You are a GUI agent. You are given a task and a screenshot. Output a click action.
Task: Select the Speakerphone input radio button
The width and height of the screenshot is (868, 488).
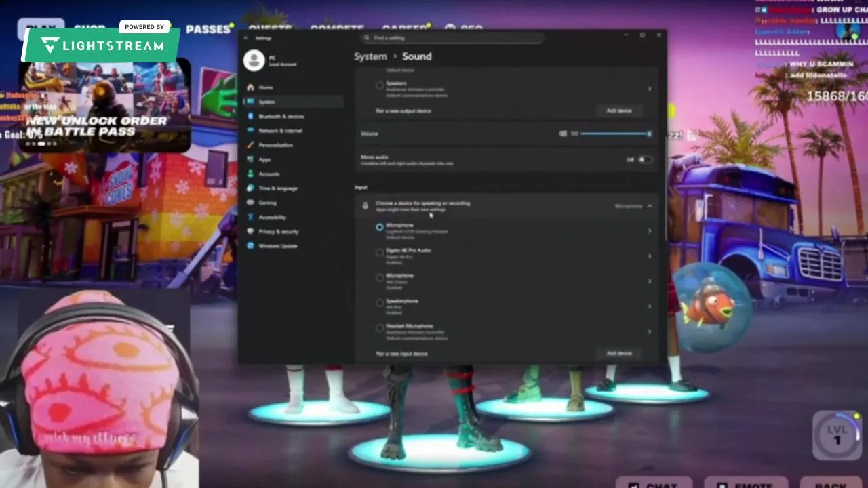(x=380, y=303)
